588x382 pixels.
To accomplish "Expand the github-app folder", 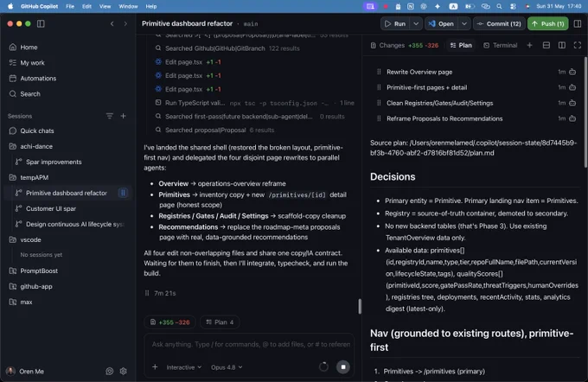I will click(36, 286).
